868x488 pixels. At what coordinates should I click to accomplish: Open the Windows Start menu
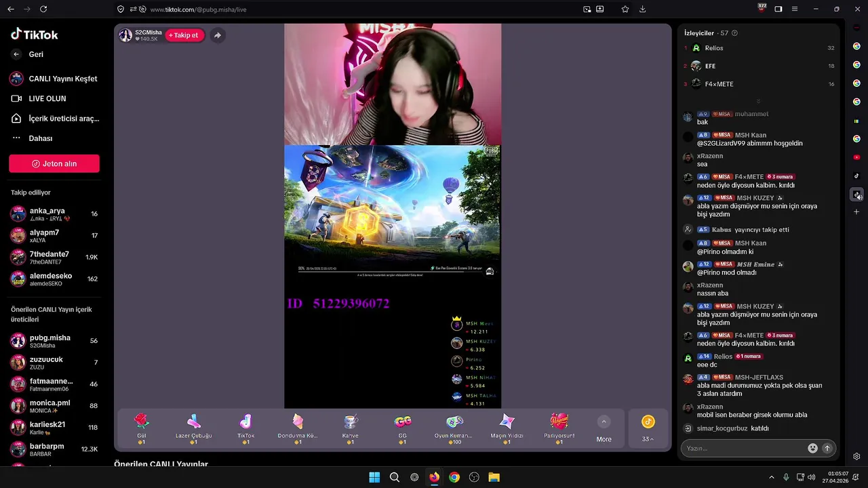[374, 477]
